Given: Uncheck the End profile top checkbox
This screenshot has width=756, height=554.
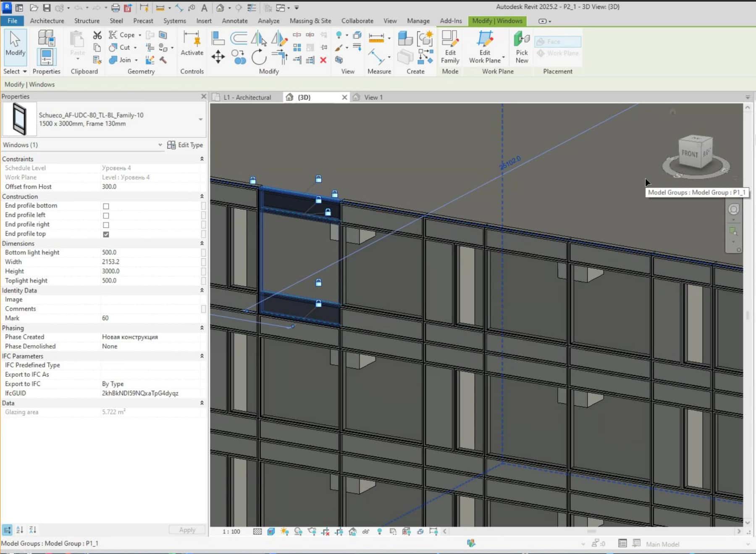Looking at the screenshot, I should [x=106, y=234].
